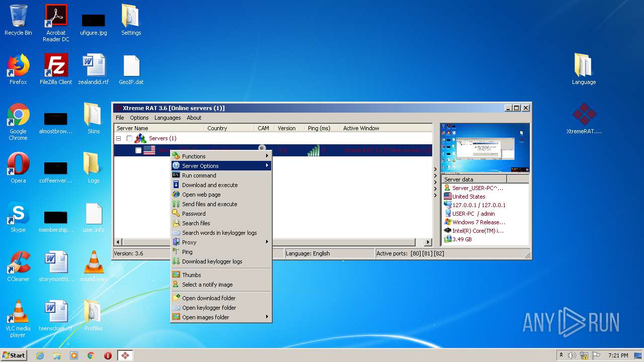Show hidden system tray icons
644x362 pixels.
561,355
